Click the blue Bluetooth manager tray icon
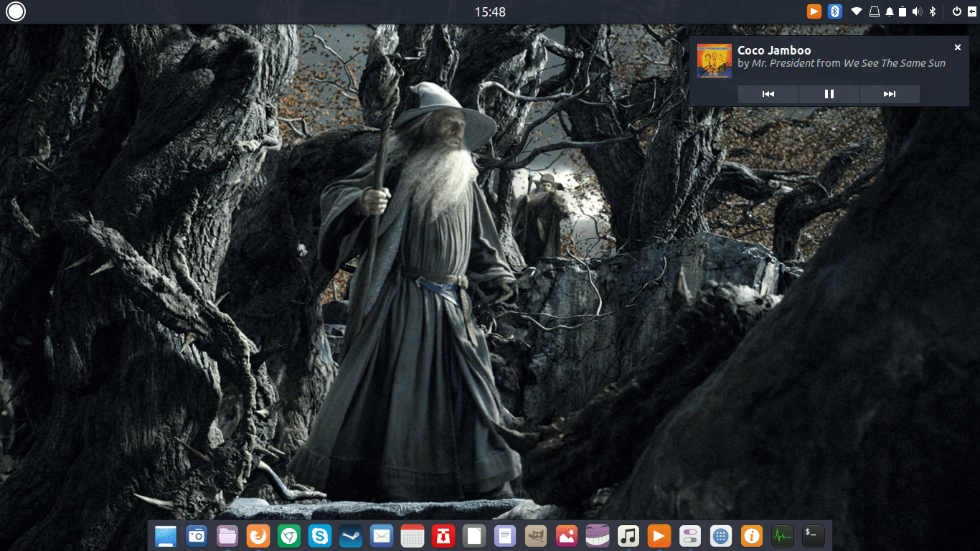The width and height of the screenshot is (980, 551). (x=835, y=11)
